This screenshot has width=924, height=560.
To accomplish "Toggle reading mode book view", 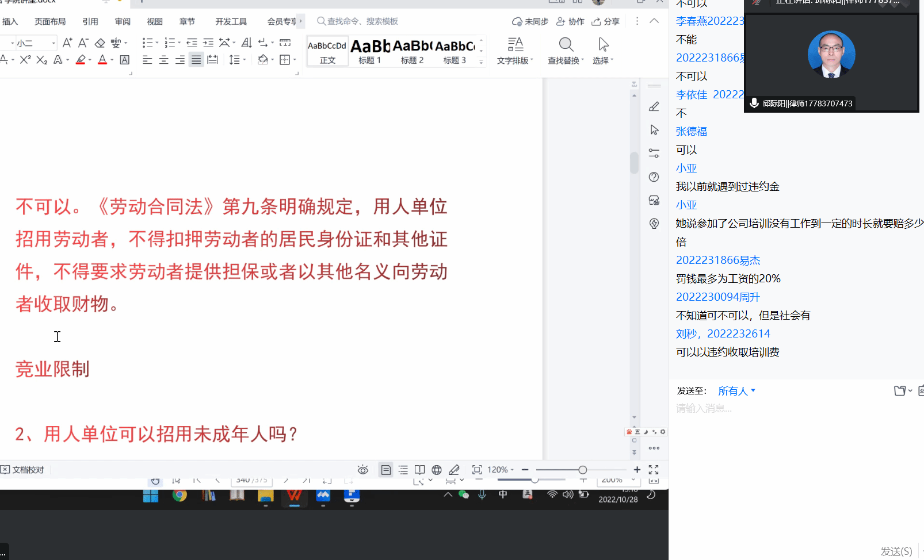I will click(420, 470).
